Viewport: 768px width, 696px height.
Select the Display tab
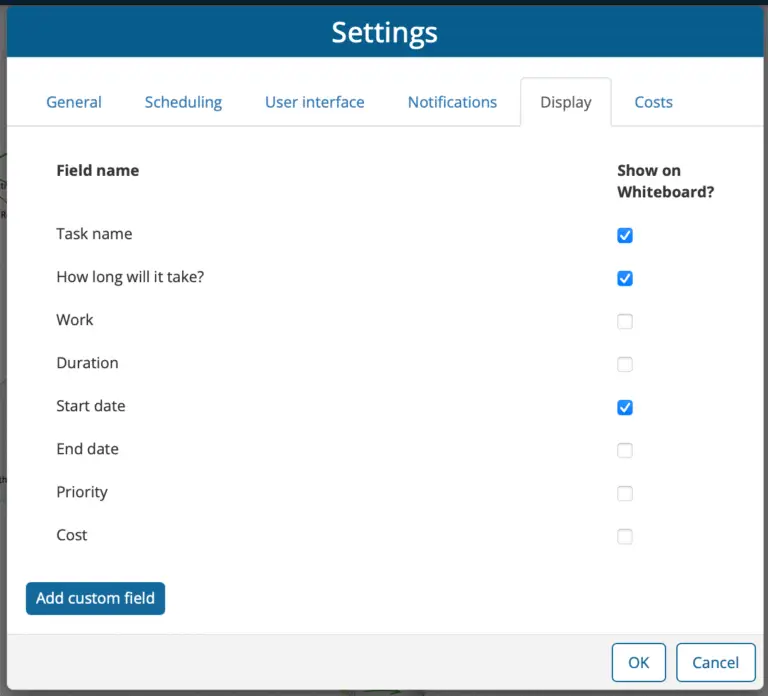pyautogui.click(x=566, y=102)
